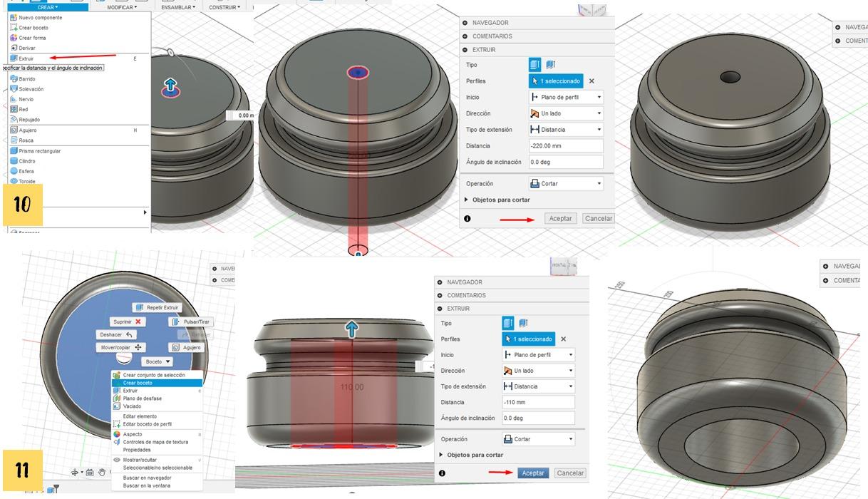This screenshot has width=868, height=499.
Task: Click the '1 seleccionado' button in upper panel
Action: [556, 81]
